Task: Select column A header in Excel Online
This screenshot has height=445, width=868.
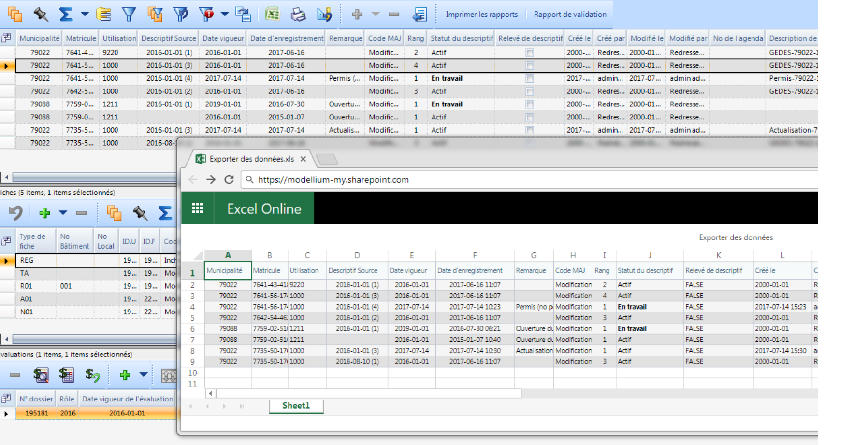Action: click(x=228, y=255)
